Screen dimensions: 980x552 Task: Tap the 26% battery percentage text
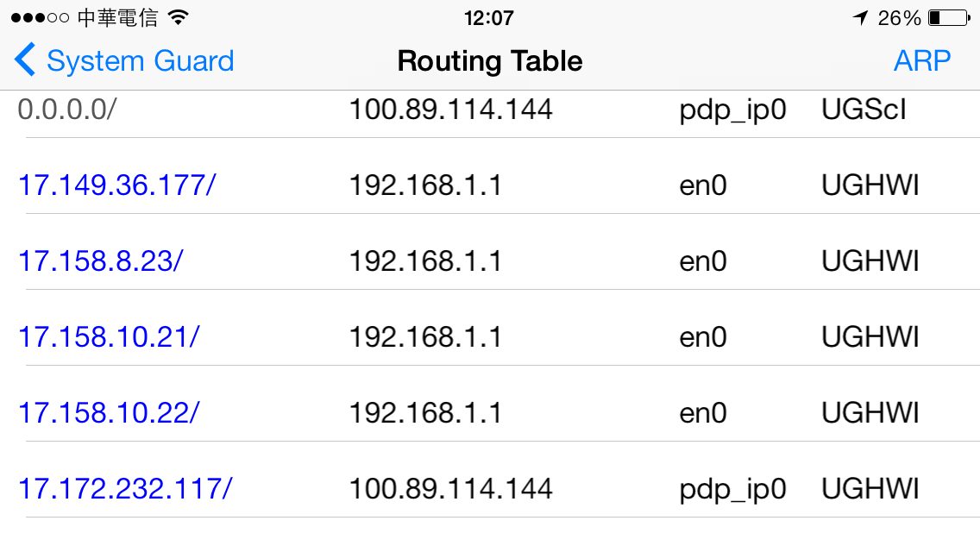click(900, 17)
